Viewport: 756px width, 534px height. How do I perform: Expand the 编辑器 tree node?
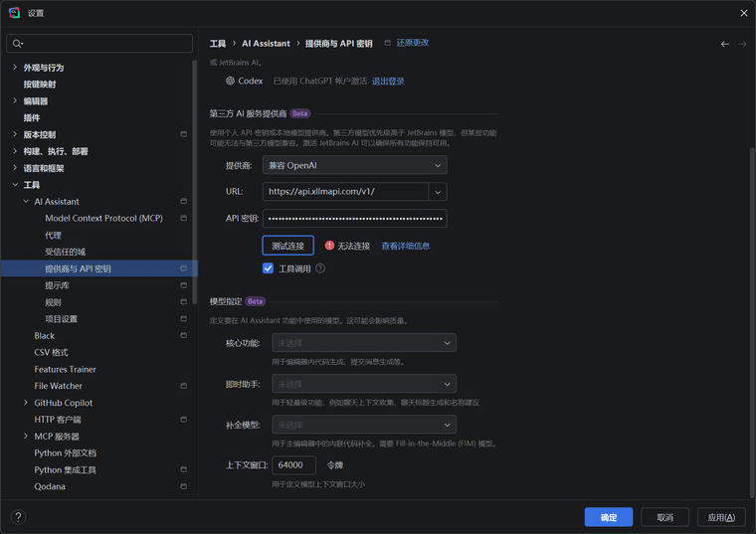[x=15, y=100]
